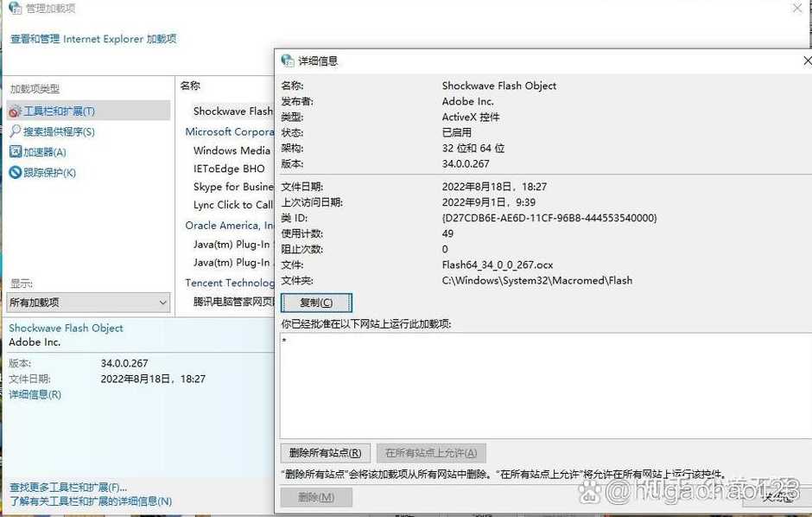
Task: Click file name Flash64_34_0_0_267.ocx
Action: [498, 265]
